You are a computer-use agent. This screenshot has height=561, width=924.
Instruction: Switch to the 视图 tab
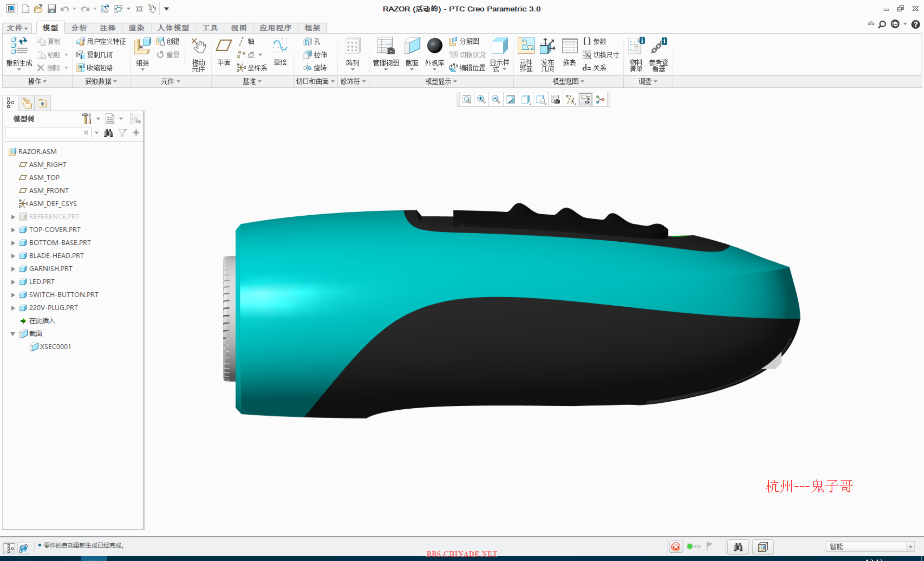pos(239,28)
